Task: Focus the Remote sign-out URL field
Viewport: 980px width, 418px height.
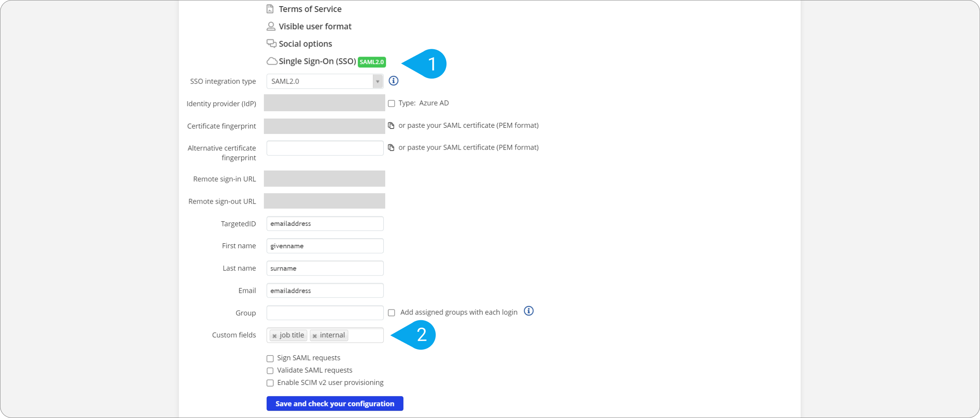Action: [x=324, y=201]
